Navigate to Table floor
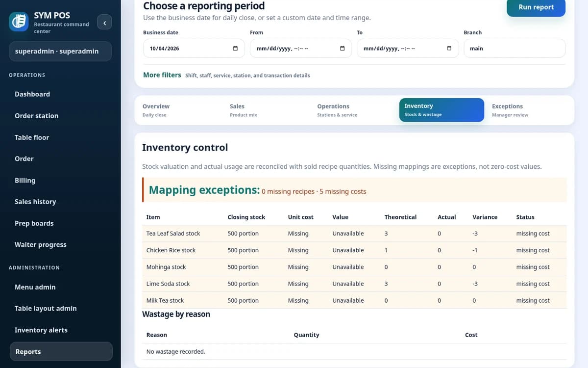Viewport: 588px width, 368px height. 61,137
